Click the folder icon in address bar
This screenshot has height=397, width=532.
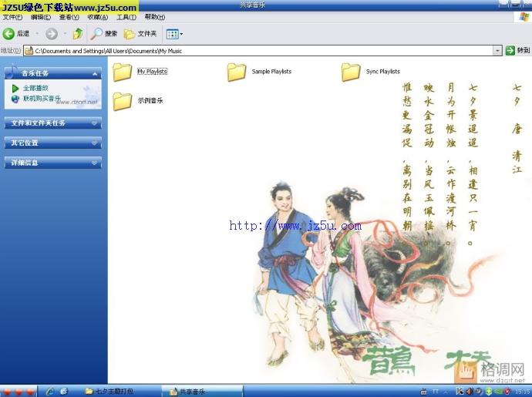point(29,51)
